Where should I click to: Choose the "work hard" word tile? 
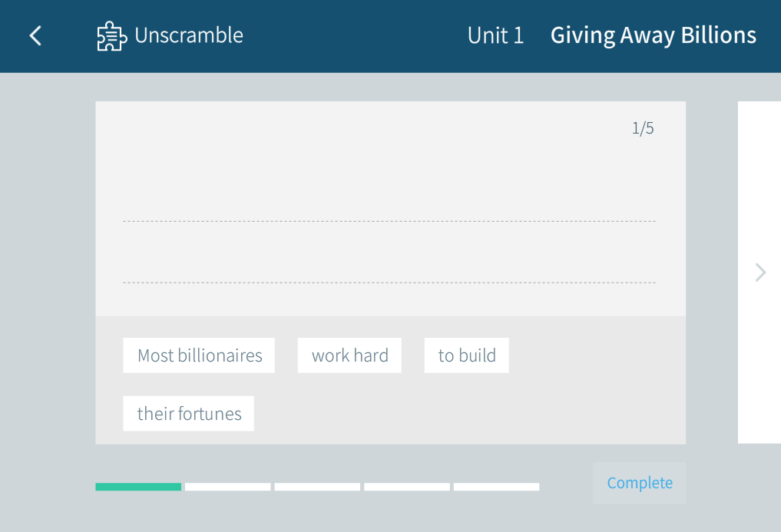tap(349, 355)
